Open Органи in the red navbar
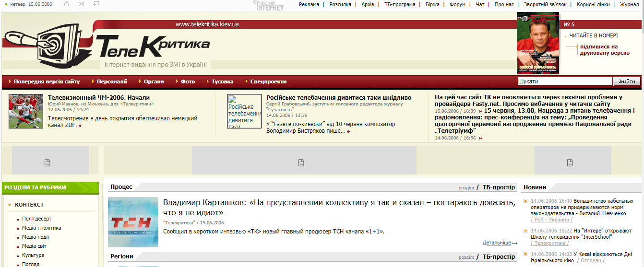Screen dimensions: 644x267 tap(154, 81)
